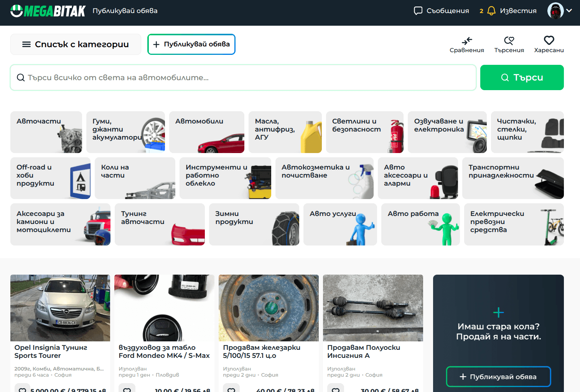Favorite the Opel Insignia listing heart

point(23,388)
